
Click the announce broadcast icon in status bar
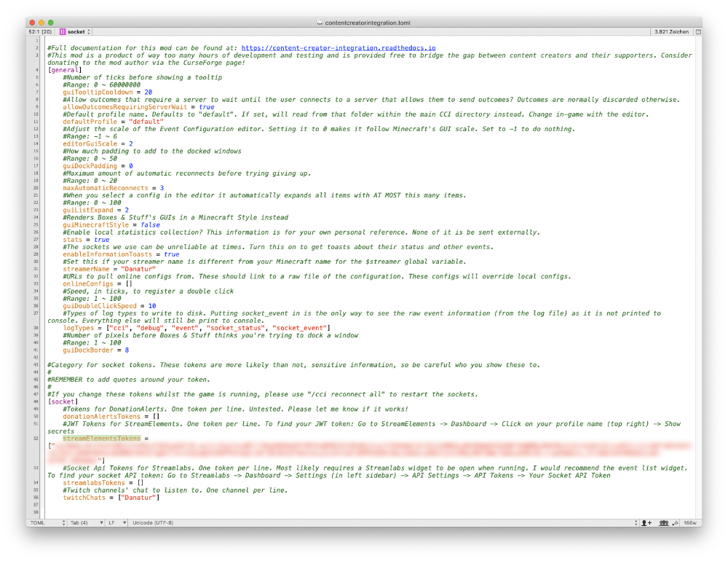click(x=676, y=522)
